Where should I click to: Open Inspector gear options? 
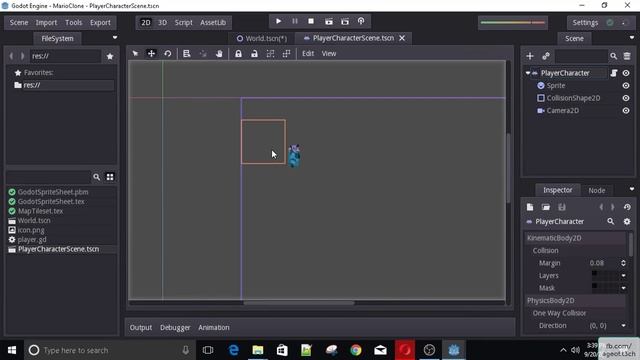tap(627, 221)
